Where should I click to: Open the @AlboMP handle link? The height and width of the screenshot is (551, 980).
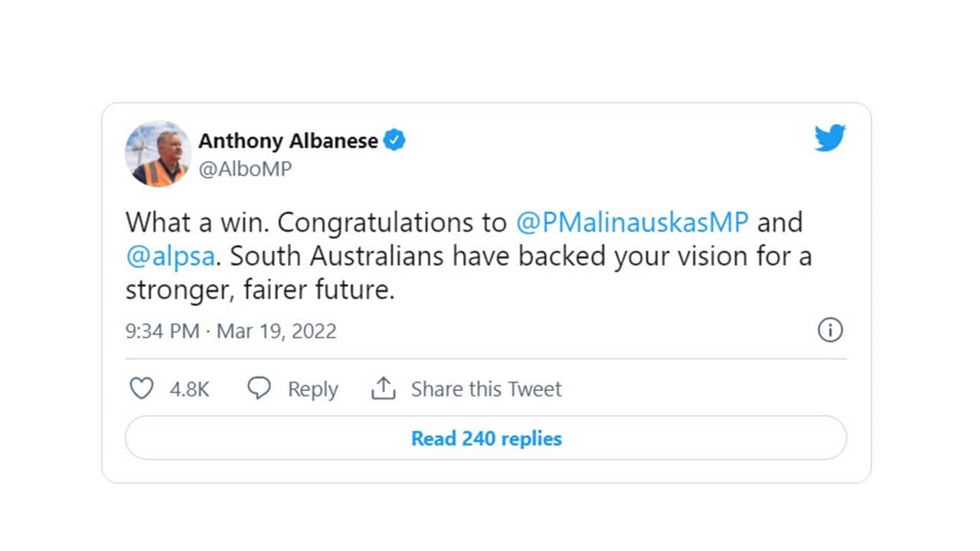[x=245, y=169]
